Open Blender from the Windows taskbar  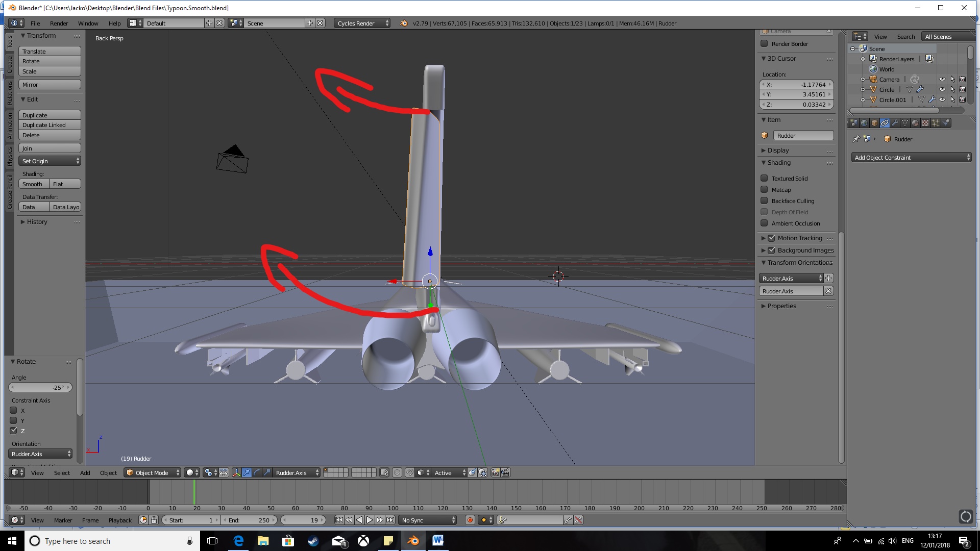[413, 541]
